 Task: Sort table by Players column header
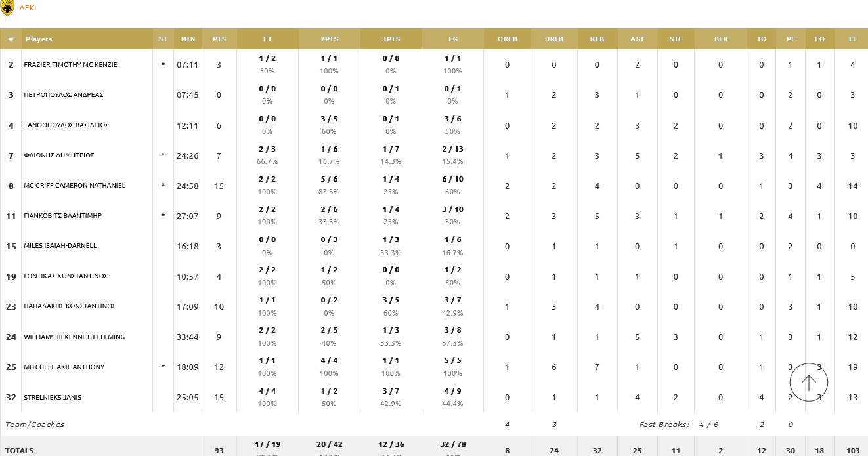tap(39, 39)
